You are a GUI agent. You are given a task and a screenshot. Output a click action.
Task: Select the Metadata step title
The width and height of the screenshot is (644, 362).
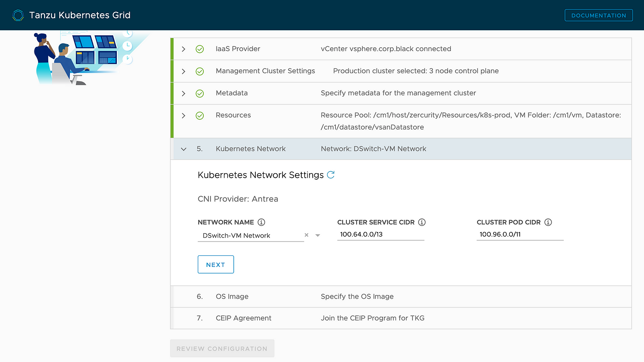pyautogui.click(x=232, y=93)
